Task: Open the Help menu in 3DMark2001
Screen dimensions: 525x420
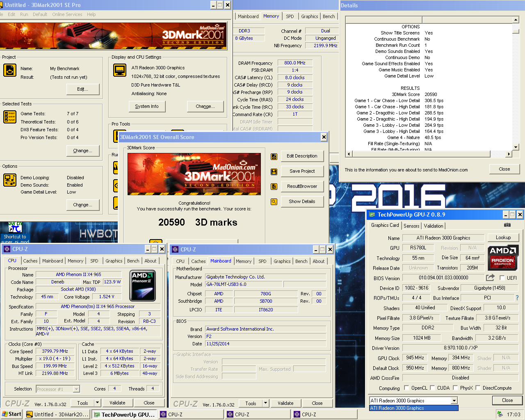Action: coord(91,14)
